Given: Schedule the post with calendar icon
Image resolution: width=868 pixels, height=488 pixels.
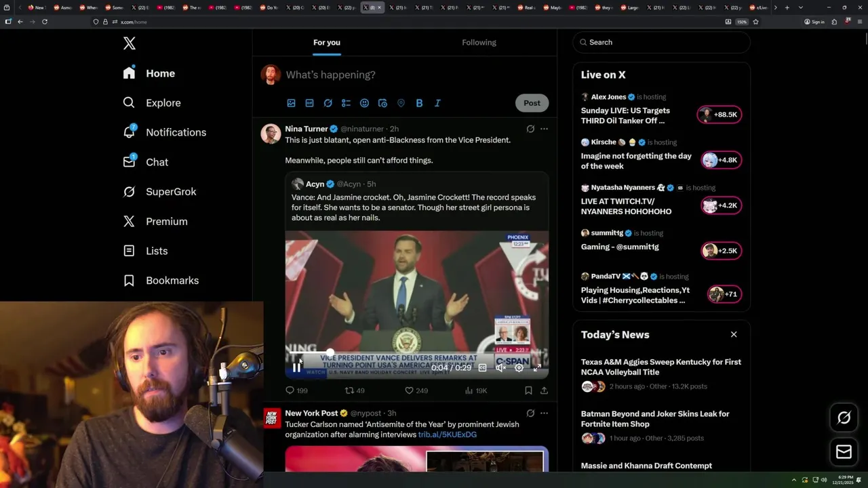Looking at the screenshot, I should (382, 103).
